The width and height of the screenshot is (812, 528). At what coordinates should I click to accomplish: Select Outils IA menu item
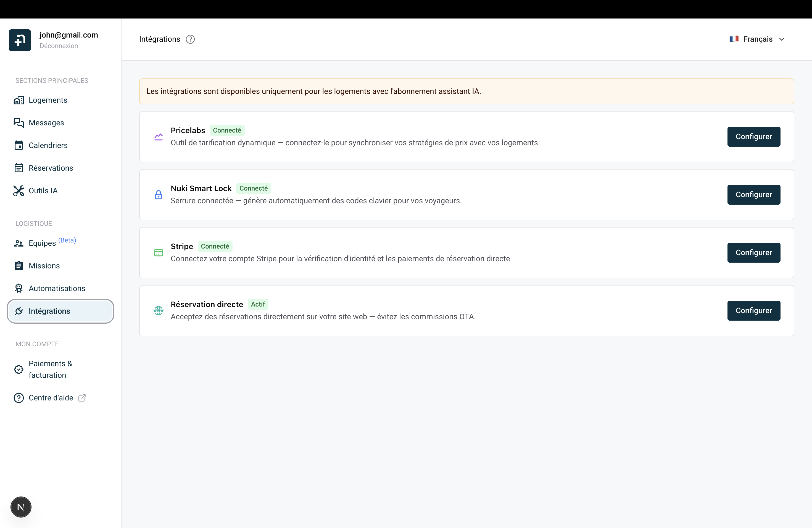tap(60, 191)
